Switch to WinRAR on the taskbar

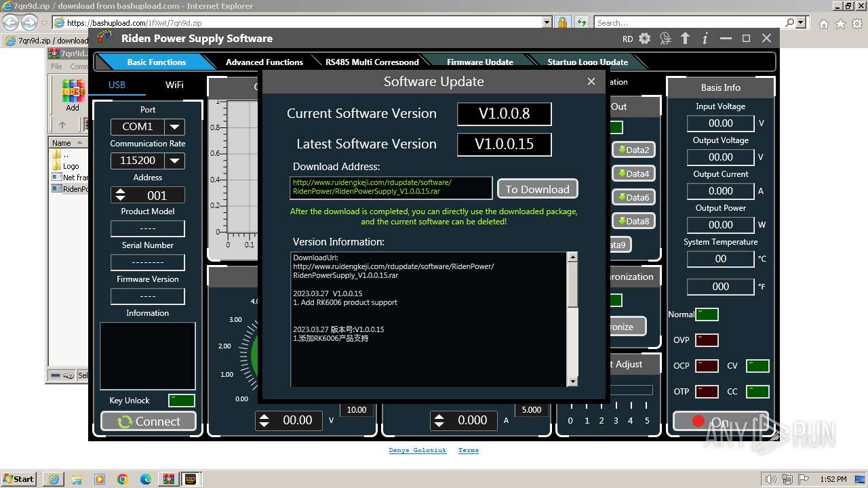pos(168,479)
